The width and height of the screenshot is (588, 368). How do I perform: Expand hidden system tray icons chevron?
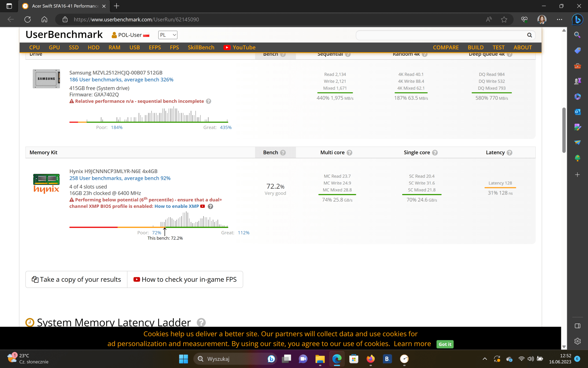[x=485, y=359]
